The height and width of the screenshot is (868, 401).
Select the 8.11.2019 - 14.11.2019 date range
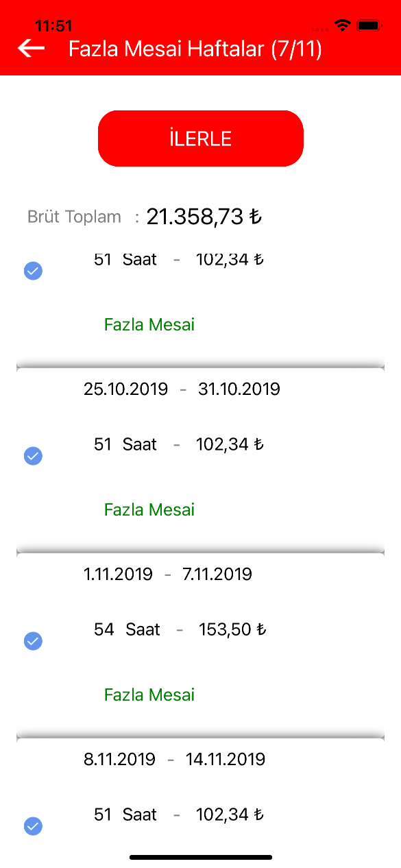174,760
